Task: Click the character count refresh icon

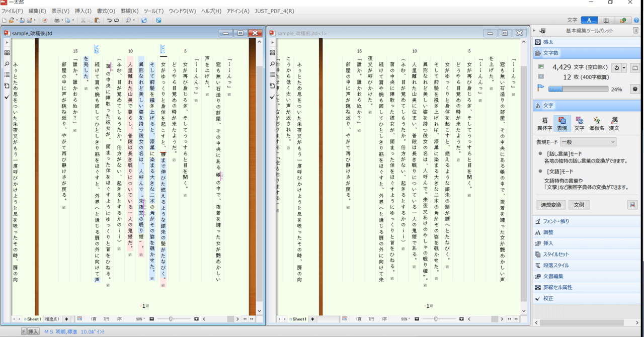Action: (x=617, y=67)
